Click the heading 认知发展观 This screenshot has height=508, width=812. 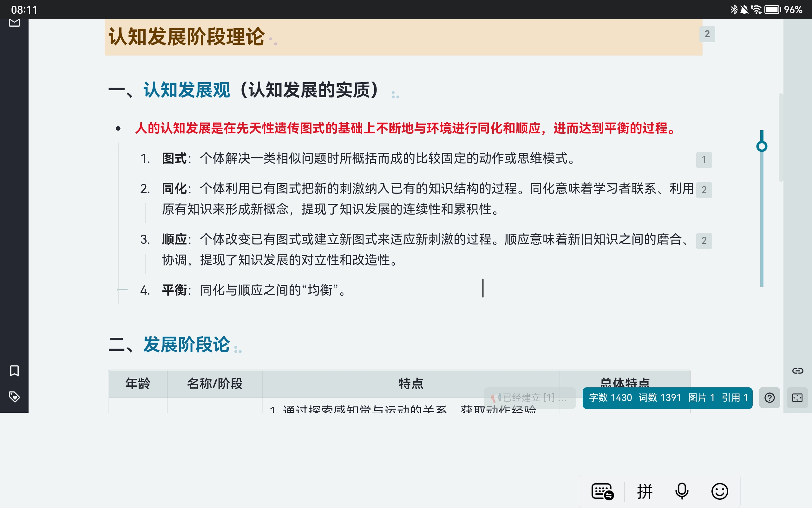pos(187,90)
